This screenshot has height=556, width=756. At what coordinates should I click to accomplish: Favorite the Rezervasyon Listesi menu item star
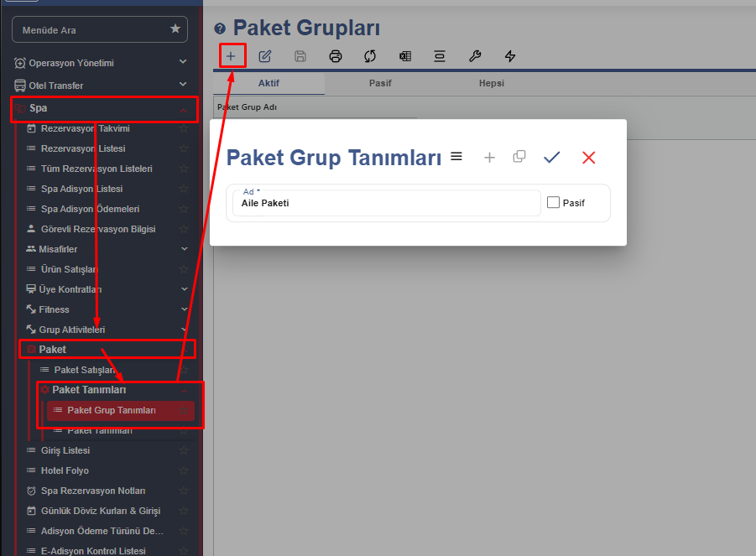pyautogui.click(x=183, y=148)
